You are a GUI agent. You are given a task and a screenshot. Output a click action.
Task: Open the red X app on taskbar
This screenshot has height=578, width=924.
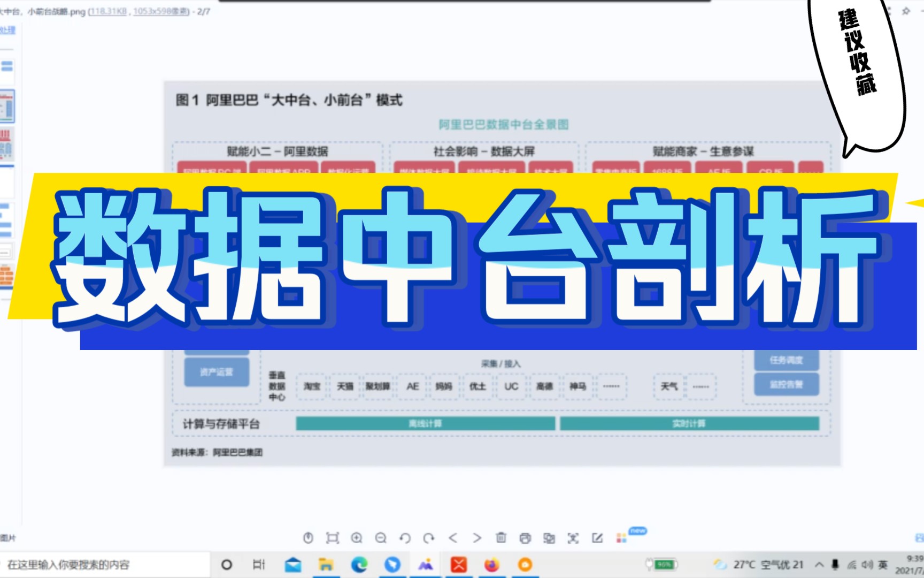[x=459, y=565]
